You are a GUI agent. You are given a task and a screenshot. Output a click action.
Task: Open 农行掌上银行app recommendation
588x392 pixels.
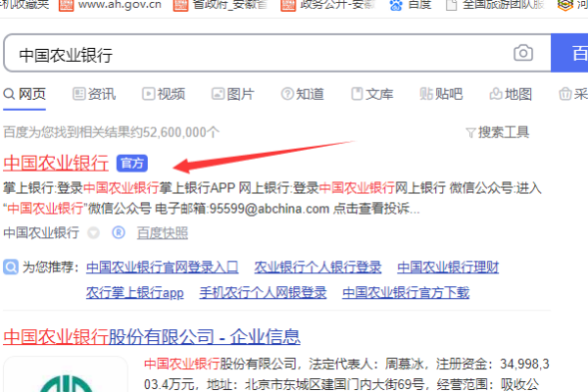tap(135, 293)
